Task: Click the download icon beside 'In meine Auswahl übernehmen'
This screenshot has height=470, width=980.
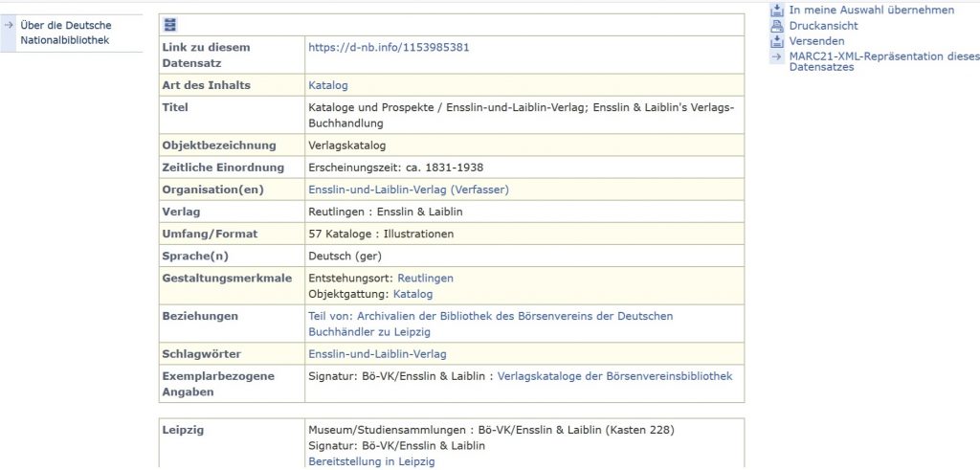Action: pos(777,10)
